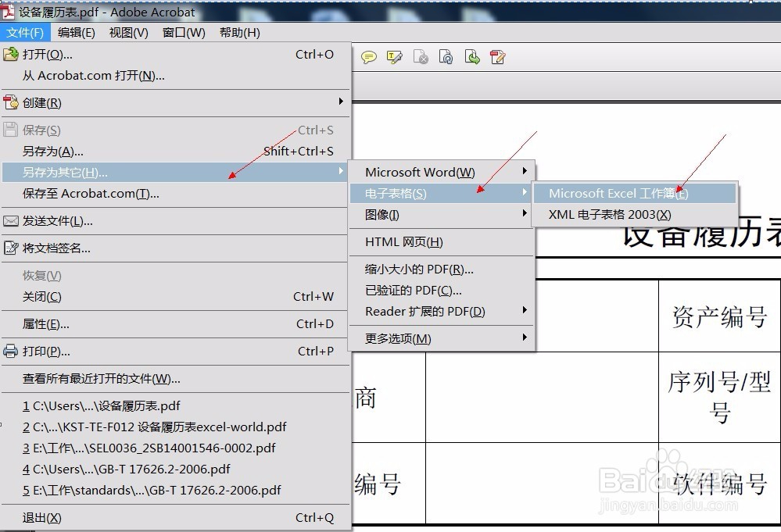Click the signature icon beside 将文档签名
This screenshot has height=532, width=781.
coord(10,248)
